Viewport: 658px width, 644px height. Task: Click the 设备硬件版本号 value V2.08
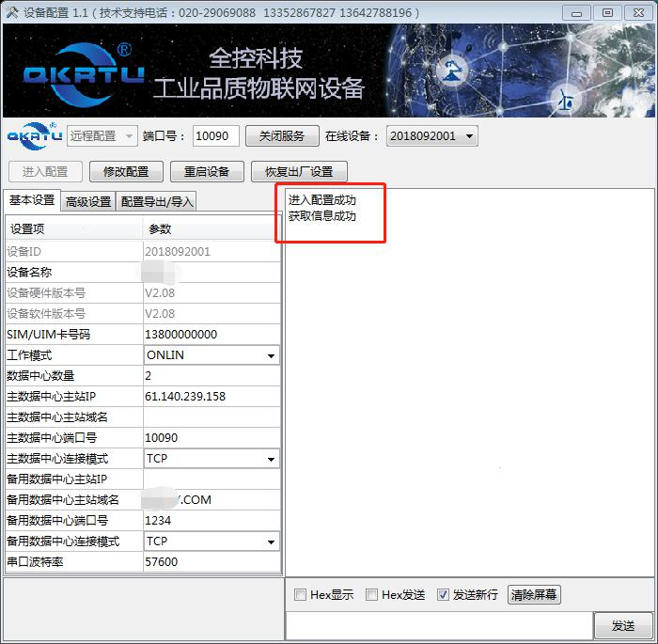[x=211, y=293]
